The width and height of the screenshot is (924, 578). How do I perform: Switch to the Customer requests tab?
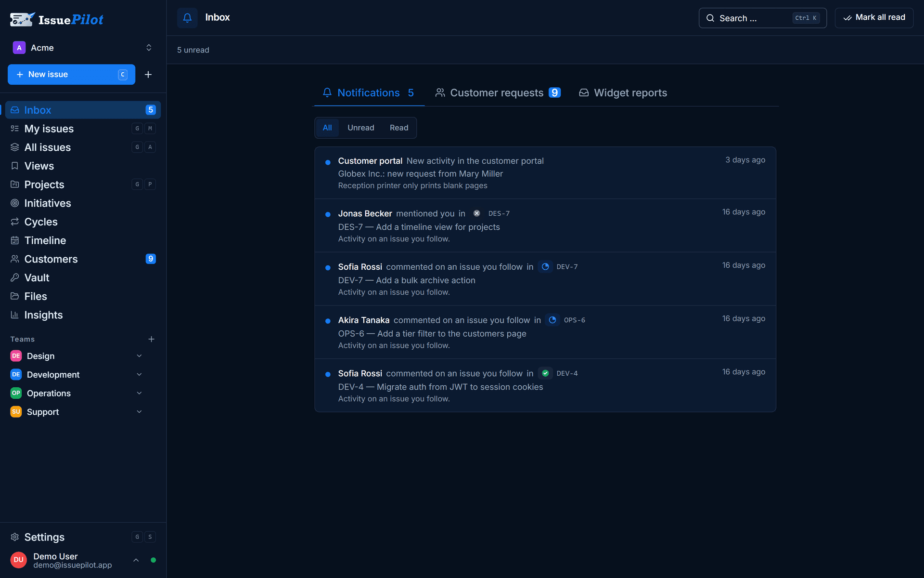498,92
